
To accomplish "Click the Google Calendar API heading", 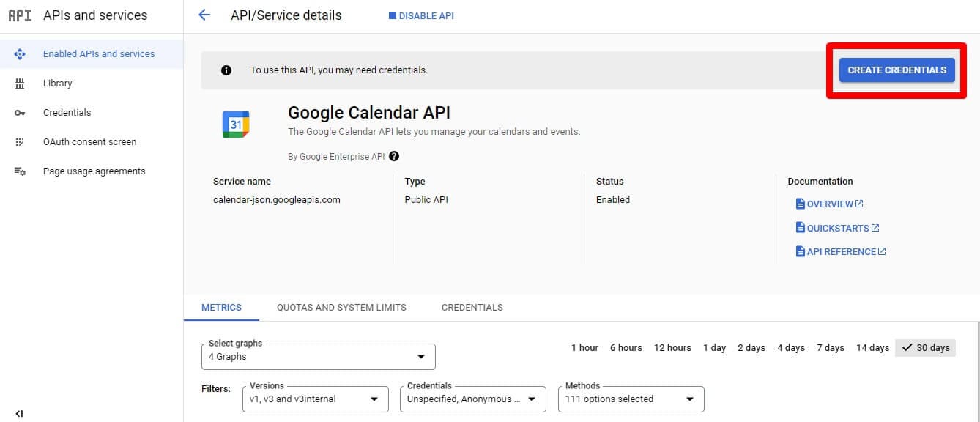I will click(x=369, y=113).
